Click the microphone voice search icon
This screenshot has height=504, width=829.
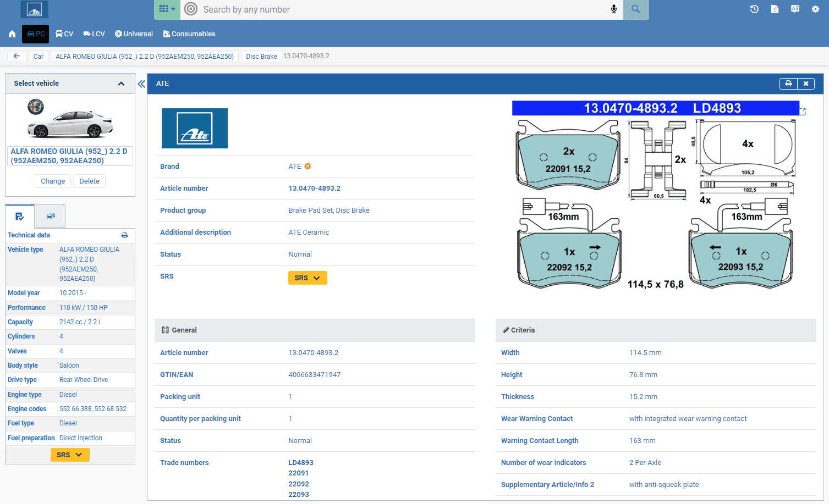click(614, 9)
